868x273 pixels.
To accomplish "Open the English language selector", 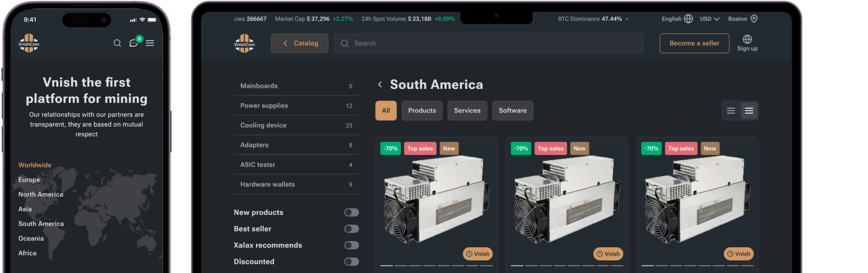I will [x=677, y=19].
